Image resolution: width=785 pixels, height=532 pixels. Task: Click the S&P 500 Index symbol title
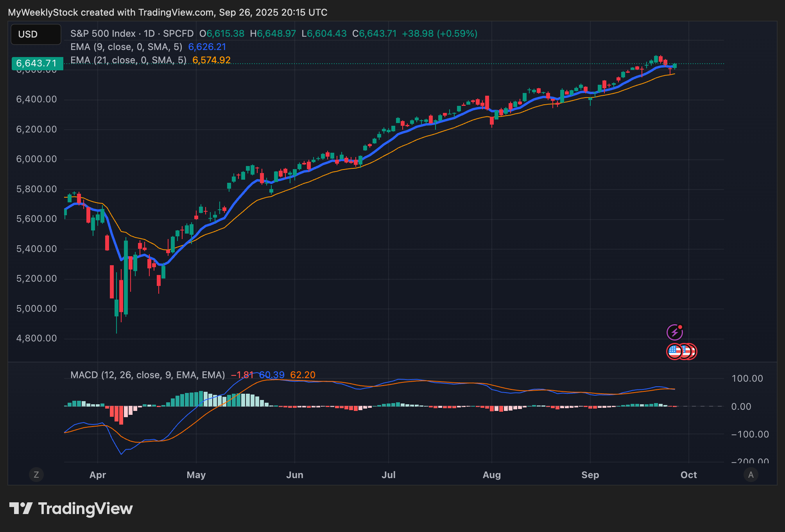pyautogui.click(x=102, y=34)
